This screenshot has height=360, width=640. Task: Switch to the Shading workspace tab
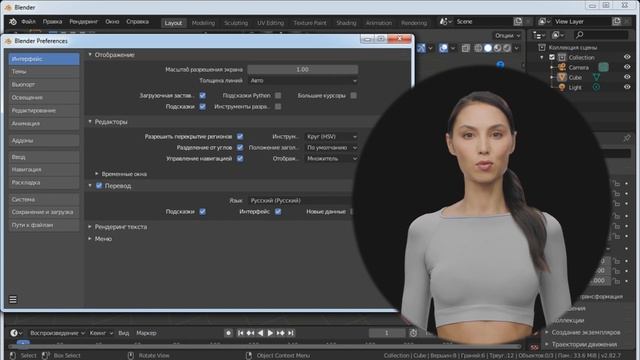tap(346, 23)
